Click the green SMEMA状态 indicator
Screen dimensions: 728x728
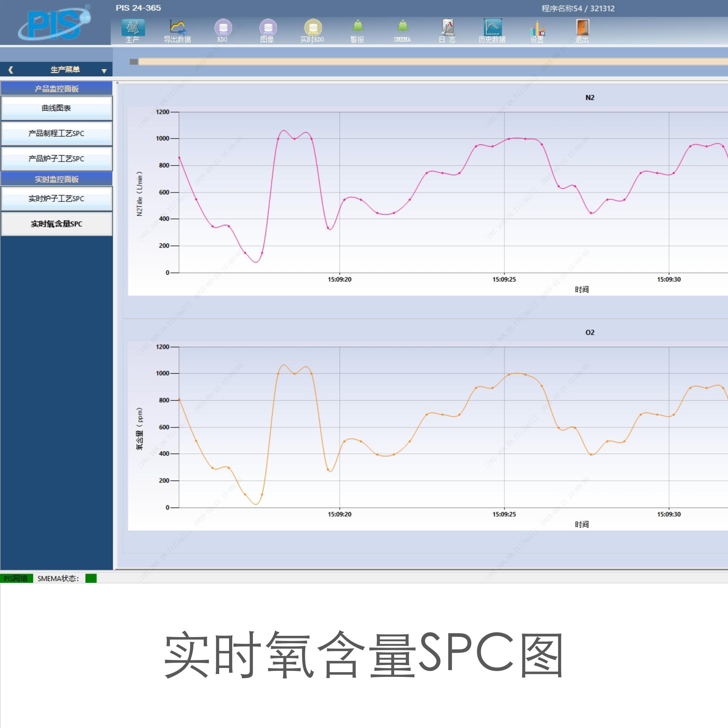point(91,578)
